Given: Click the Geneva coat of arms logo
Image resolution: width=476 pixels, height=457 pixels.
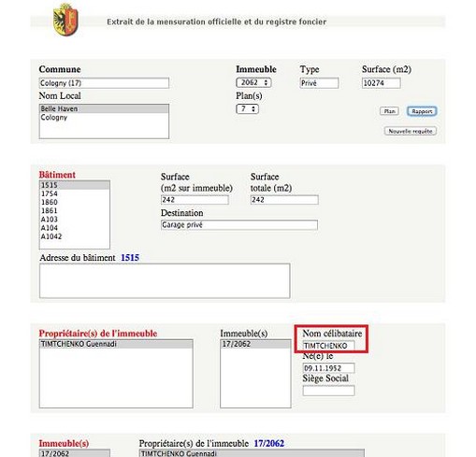Looking at the screenshot, I should click(x=65, y=20).
